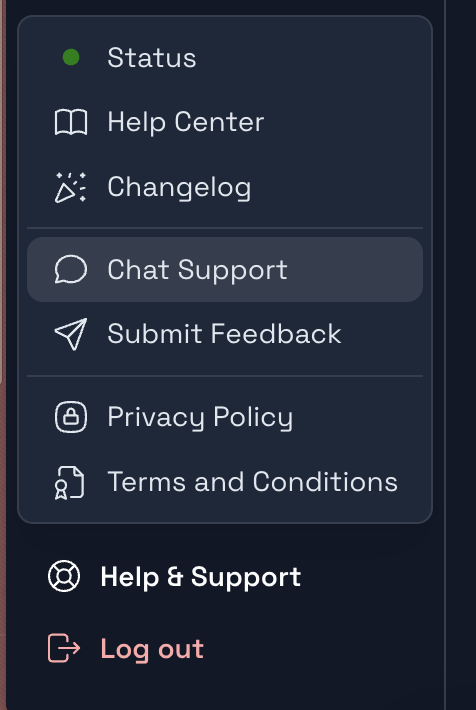Click the Help Center book icon
The height and width of the screenshot is (710, 476).
[x=71, y=122]
